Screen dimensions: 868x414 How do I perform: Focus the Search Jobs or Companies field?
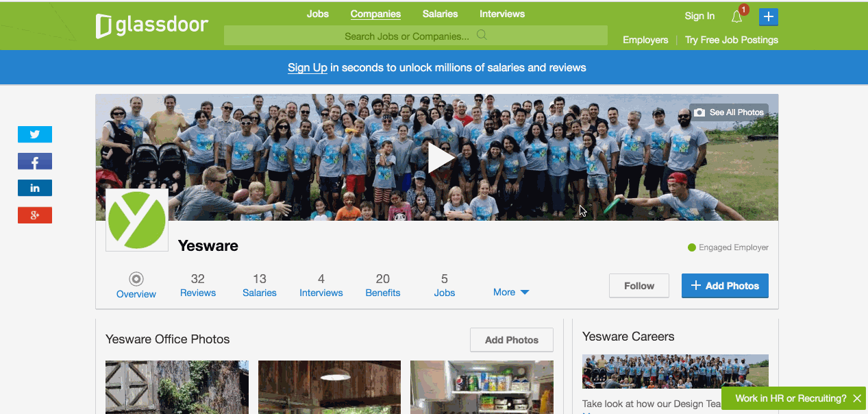(x=415, y=36)
